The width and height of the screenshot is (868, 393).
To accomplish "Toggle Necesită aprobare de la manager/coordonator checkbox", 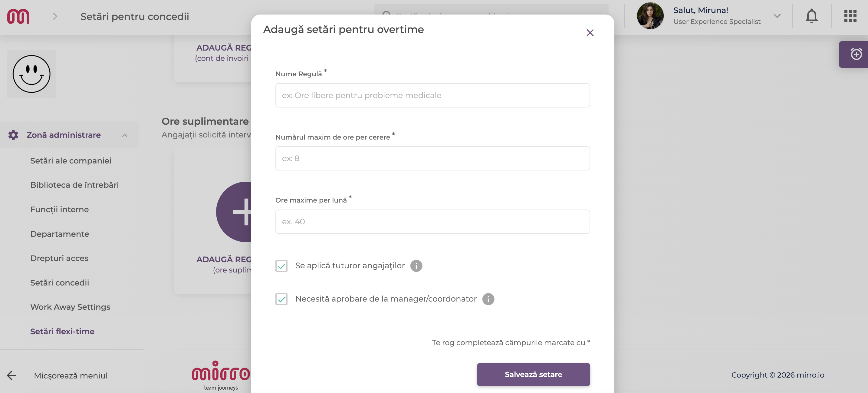I will click(281, 299).
